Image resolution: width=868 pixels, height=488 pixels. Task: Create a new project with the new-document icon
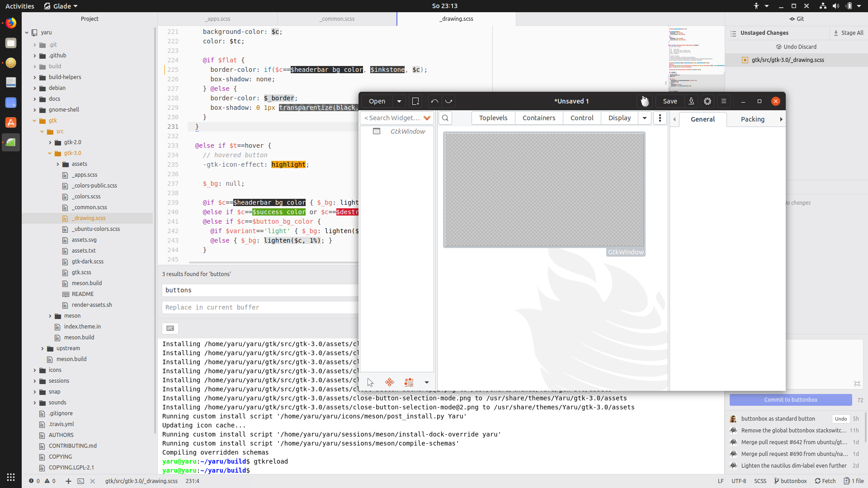coord(415,101)
